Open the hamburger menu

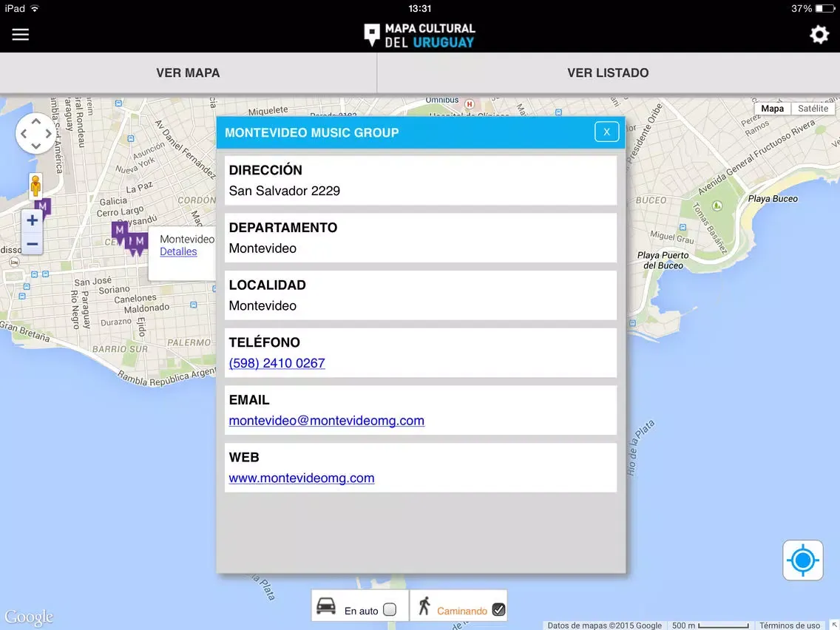(x=21, y=34)
